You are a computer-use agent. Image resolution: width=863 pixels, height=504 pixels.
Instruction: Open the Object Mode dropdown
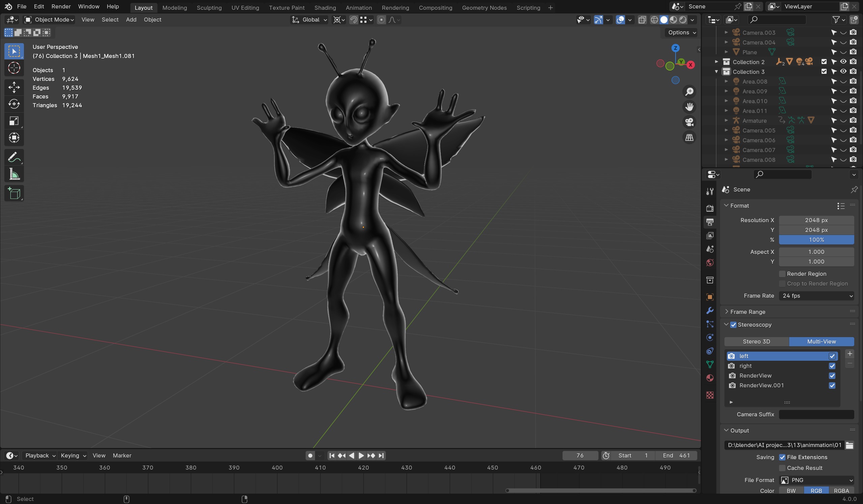(x=49, y=20)
